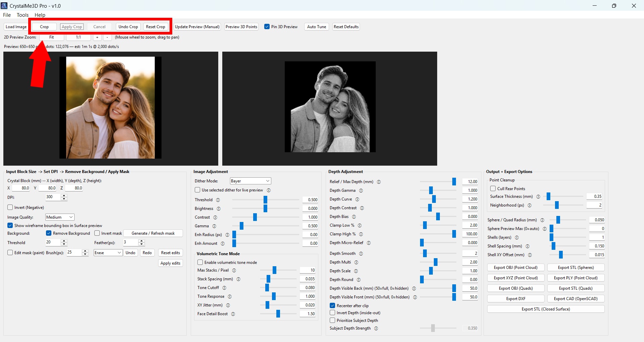Click the Brightness slider handle

point(265,209)
